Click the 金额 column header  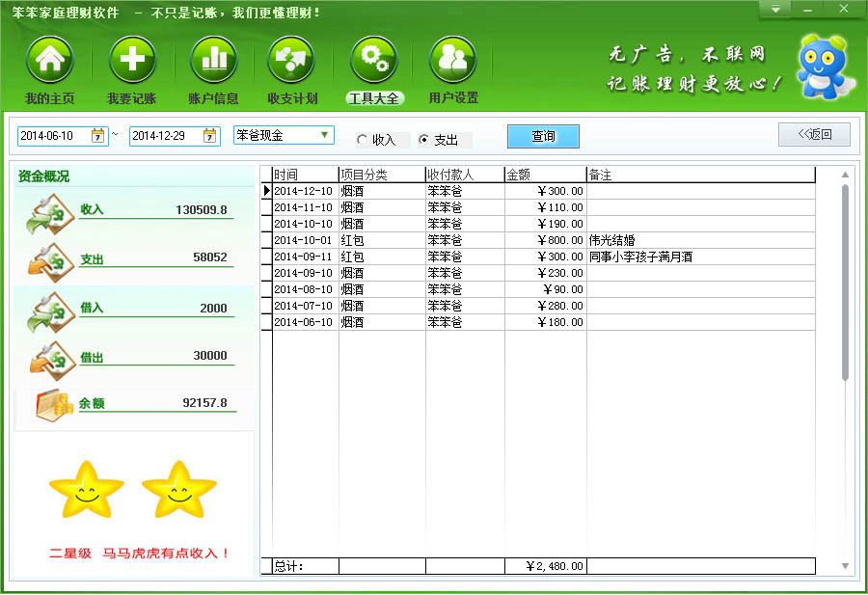(x=545, y=175)
